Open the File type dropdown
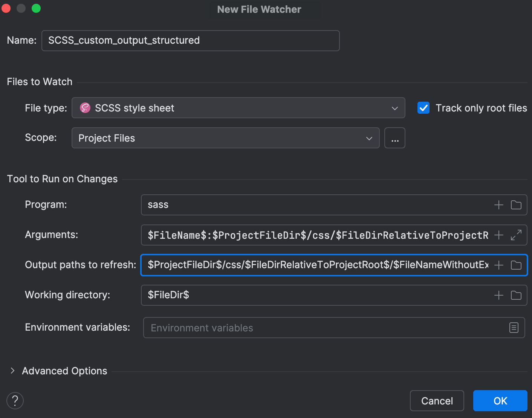 point(394,108)
